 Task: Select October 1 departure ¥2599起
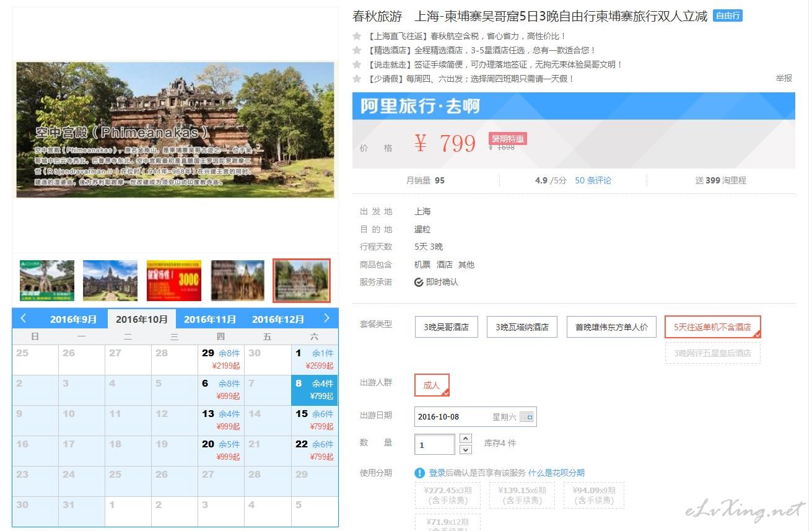[315, 359]
